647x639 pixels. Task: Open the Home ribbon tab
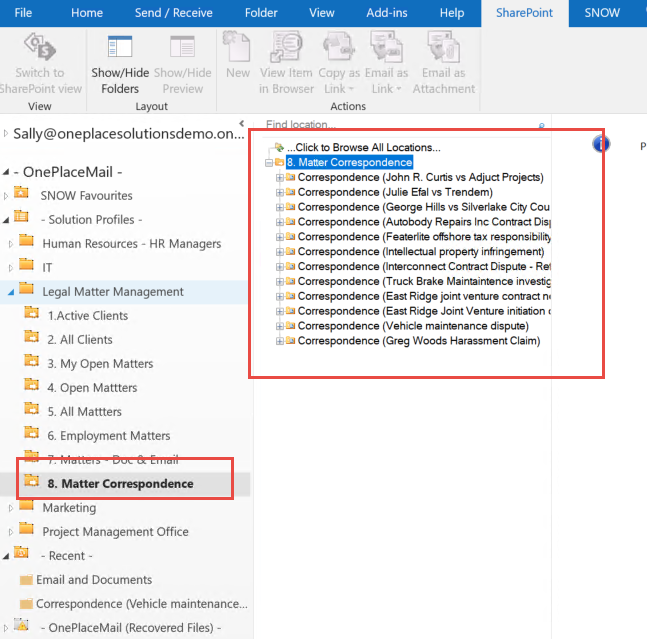(87, 13)
